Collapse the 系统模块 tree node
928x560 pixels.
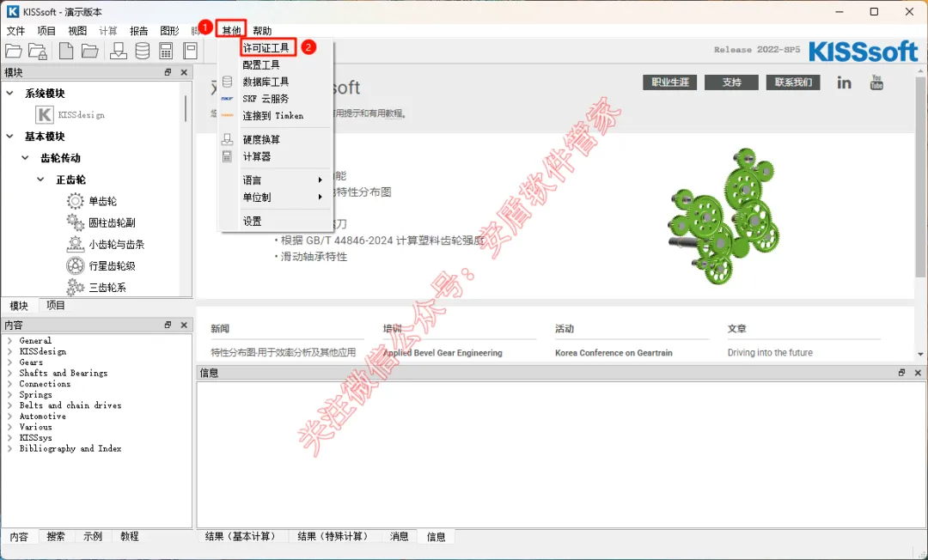click(x=10, y=94)
